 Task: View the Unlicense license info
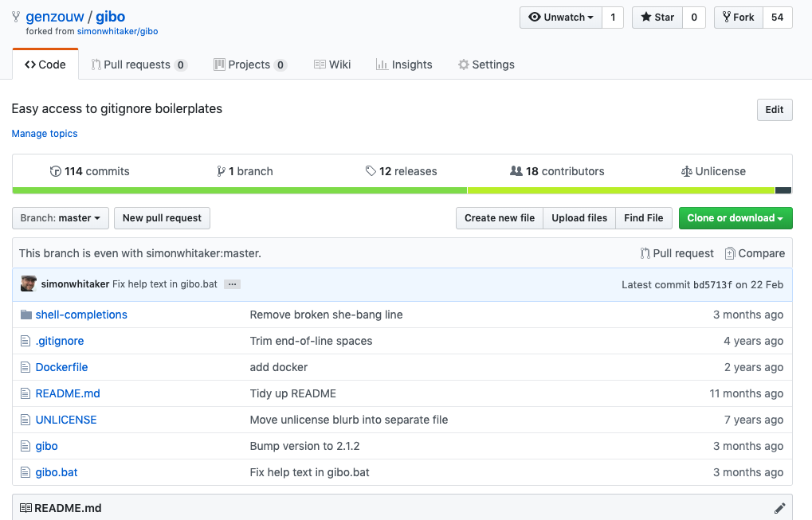(x=713, y=171)
